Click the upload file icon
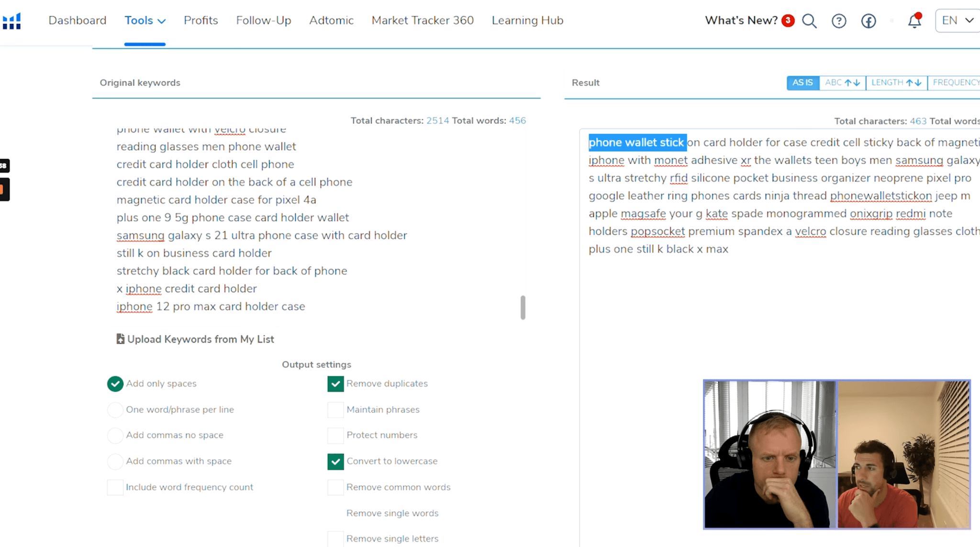The width and height of the screenshot is (980, 547). pyautogui.click(x=120, y=339)
